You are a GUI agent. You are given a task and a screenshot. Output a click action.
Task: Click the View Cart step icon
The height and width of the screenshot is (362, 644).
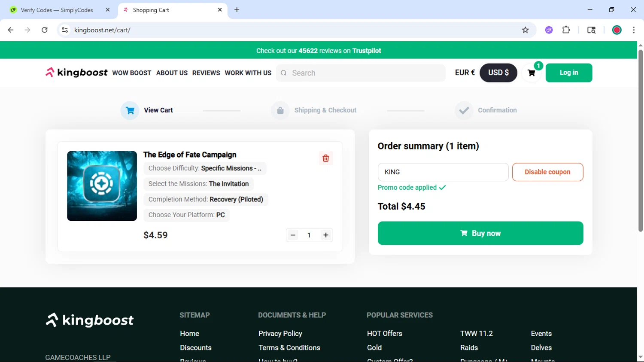coord(130,110)
